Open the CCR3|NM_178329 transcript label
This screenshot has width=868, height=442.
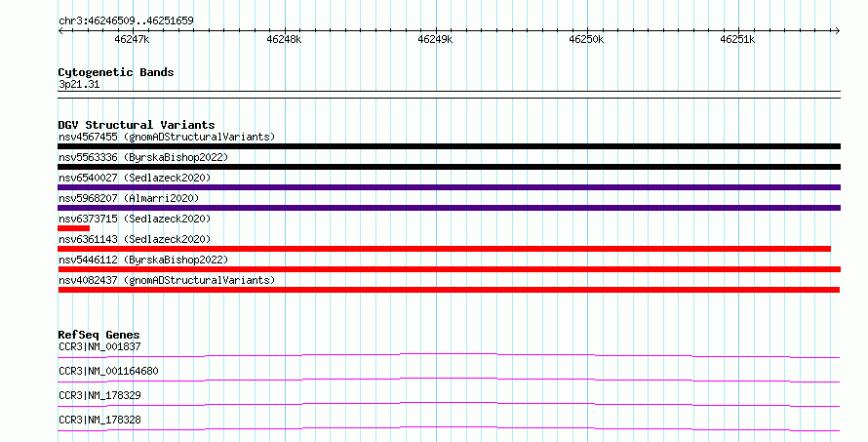tap(99, 395)
